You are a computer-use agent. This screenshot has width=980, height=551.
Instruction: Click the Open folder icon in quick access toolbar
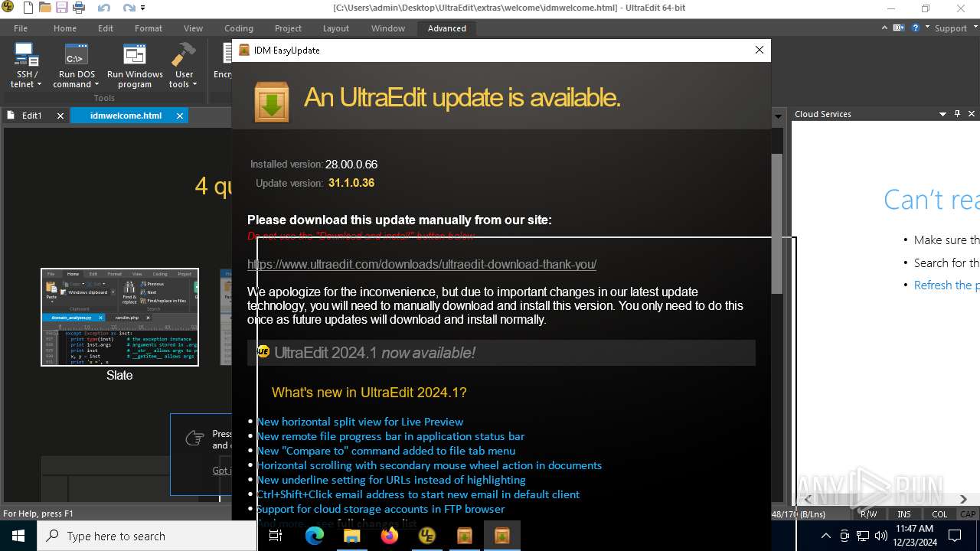[45, 8]
